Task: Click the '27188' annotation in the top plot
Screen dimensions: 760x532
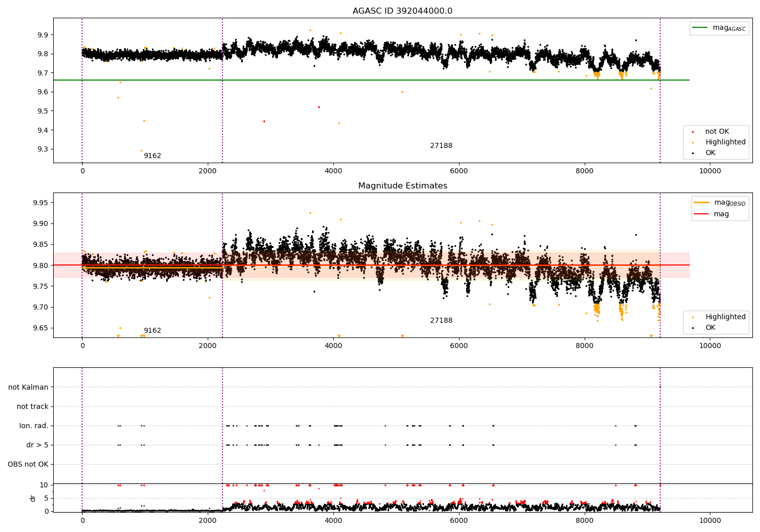Action: [441, 146]
